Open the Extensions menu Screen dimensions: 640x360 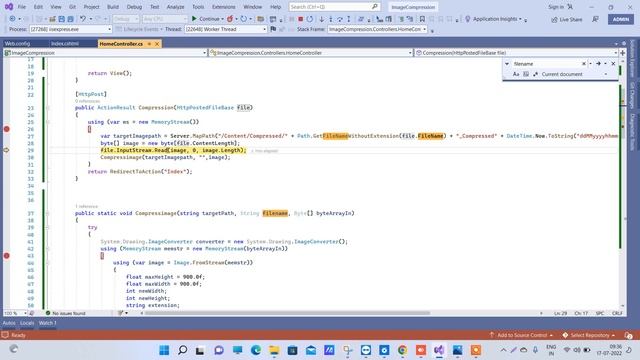(224, 7)
